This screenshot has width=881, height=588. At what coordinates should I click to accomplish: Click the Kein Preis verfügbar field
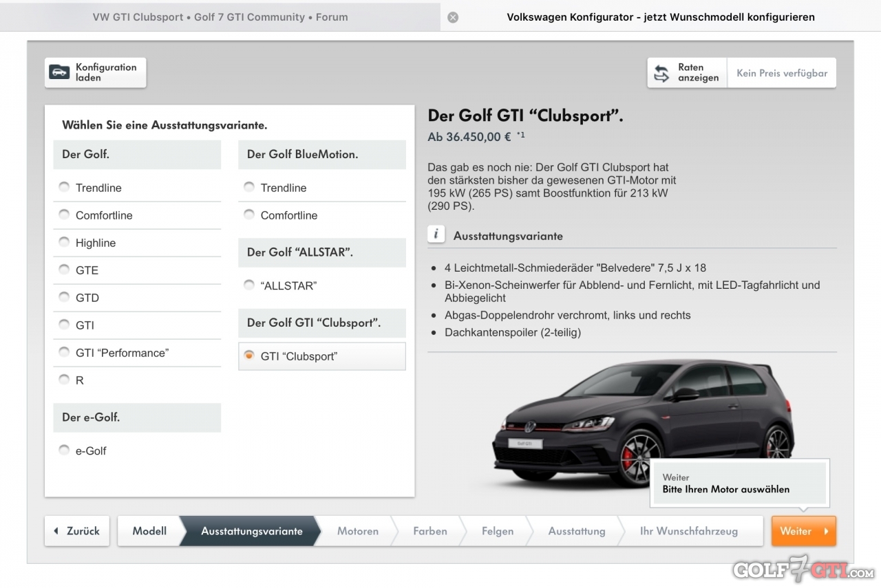click(782, 73)
